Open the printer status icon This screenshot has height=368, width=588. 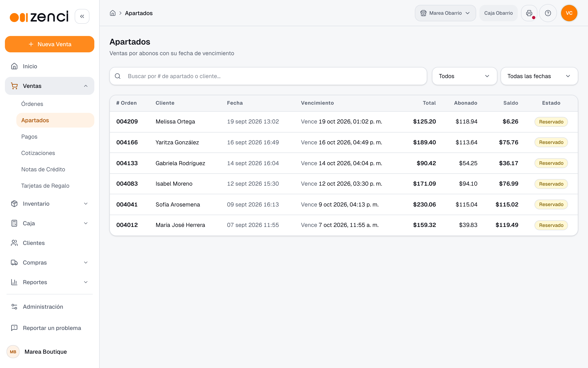pos(529,13)
